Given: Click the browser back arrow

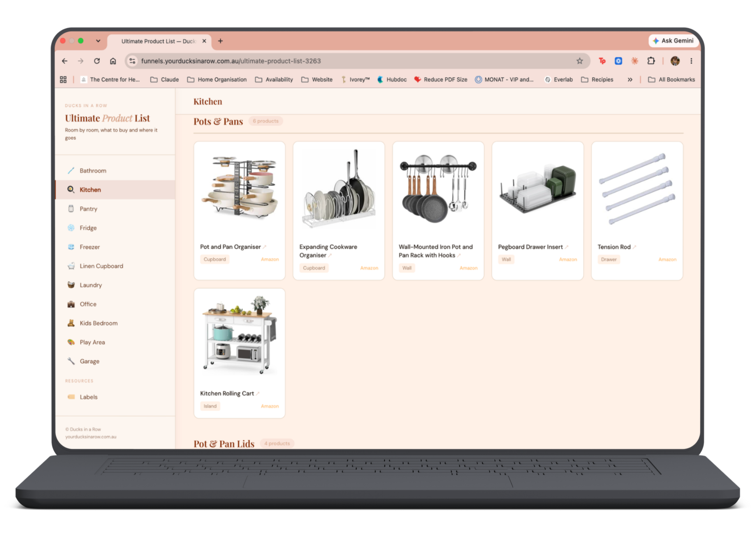Looking at the screenshot, I should pos(64,61).
